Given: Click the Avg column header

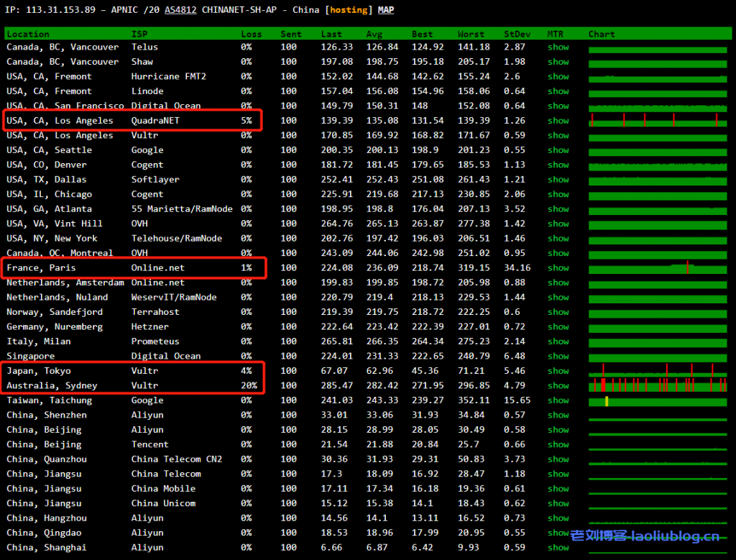Looking at the screenshot, I should (374, 34).
